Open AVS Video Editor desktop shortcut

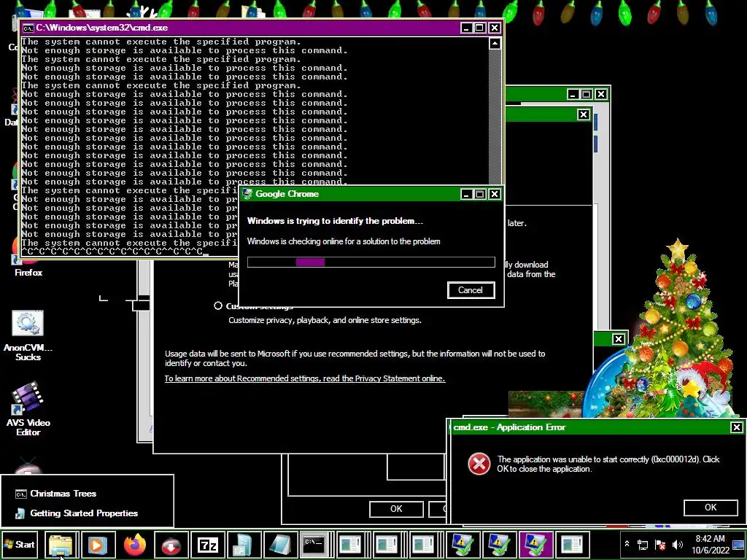click(x=28, y=410)
